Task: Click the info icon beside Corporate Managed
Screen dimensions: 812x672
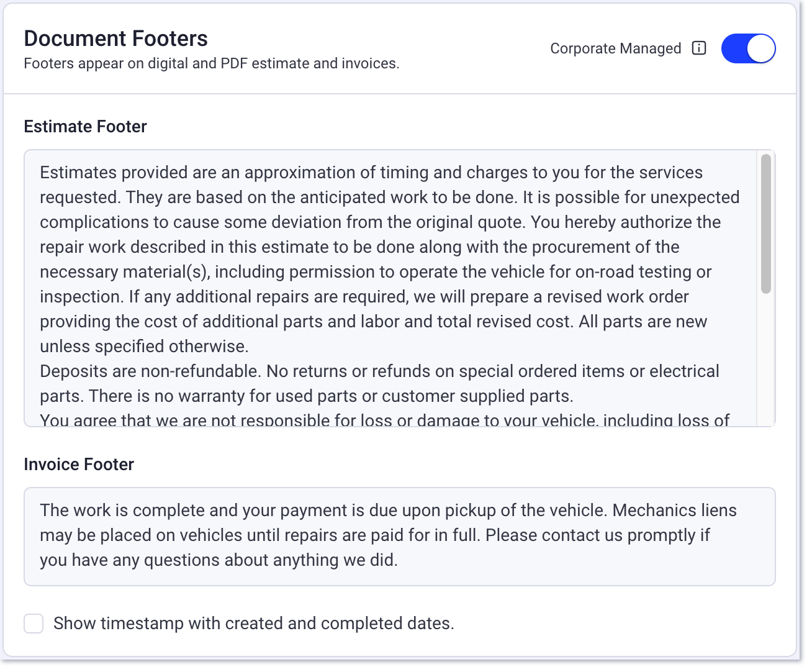Action: coord(699,48)
